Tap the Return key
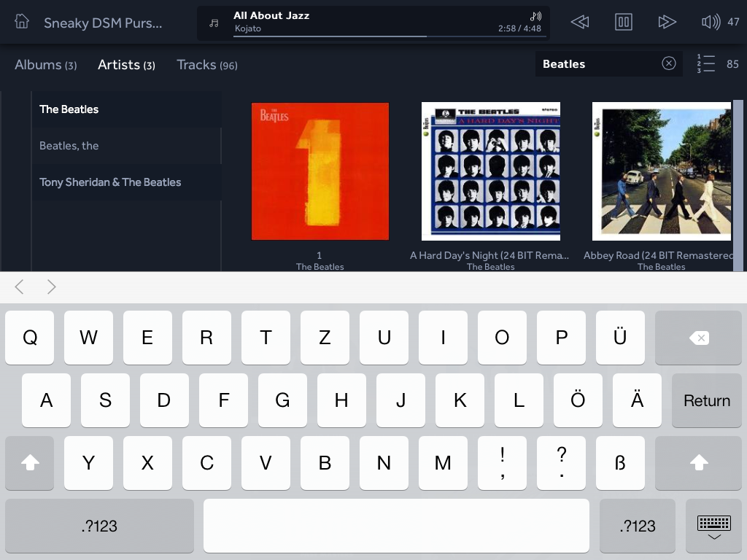This screenshot has height=560, width=747. pyautogui.click(x=706, y=400)
